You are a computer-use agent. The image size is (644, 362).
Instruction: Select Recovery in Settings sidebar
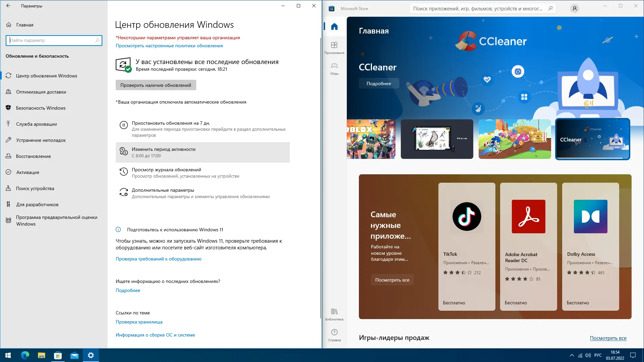pos(33,156)
